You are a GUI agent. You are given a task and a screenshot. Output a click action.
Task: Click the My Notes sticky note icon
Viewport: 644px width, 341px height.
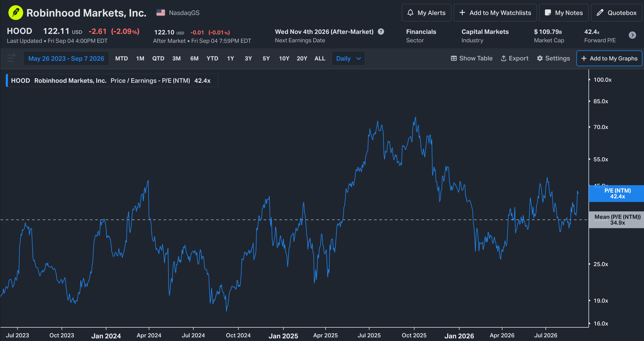coord(548,13)
